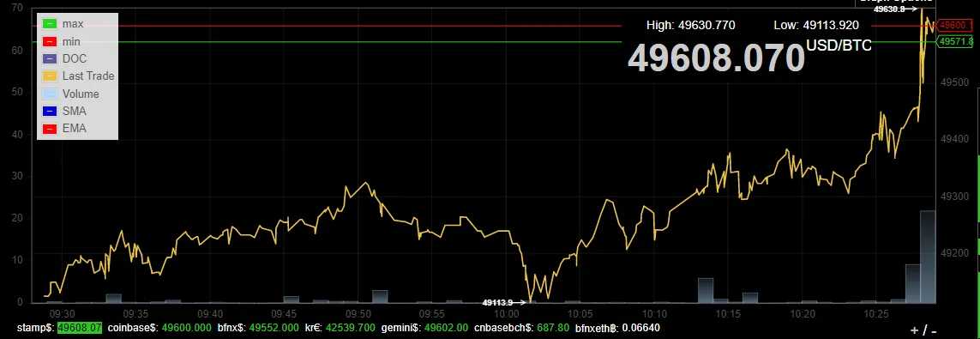Click the tallest volume bar at far right

[928, 257]
